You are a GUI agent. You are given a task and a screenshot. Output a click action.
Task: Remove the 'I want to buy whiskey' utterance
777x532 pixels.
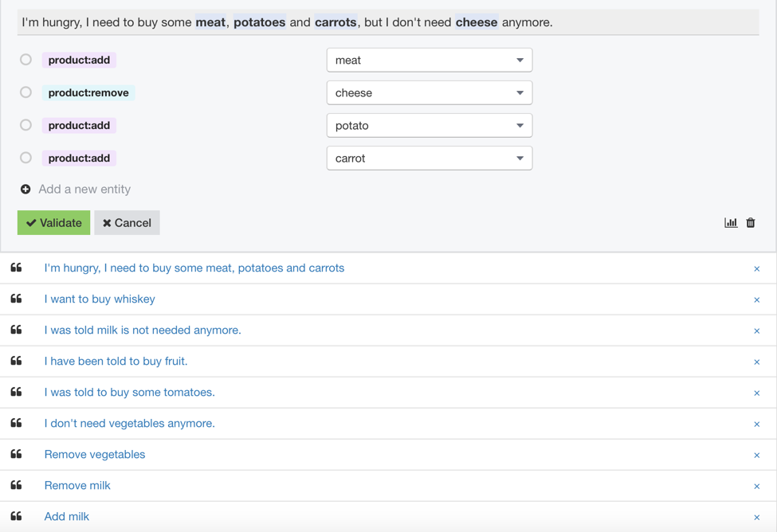tap(756, 300)
